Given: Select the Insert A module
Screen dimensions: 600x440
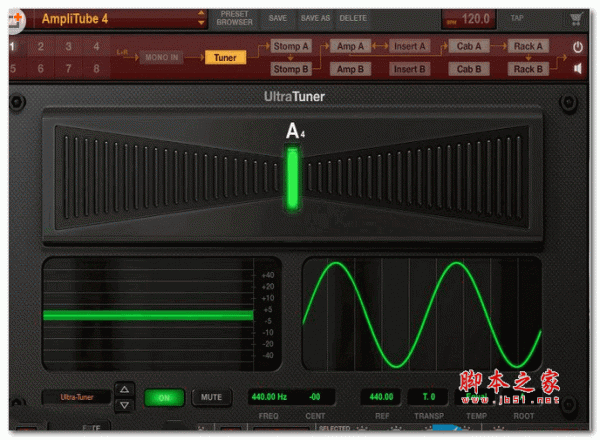Looking at the screenshot, I should (x=409, y=46).
